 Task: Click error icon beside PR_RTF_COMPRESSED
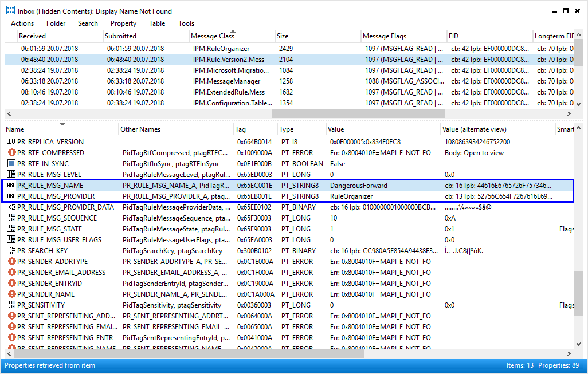[x=11, y=152]
